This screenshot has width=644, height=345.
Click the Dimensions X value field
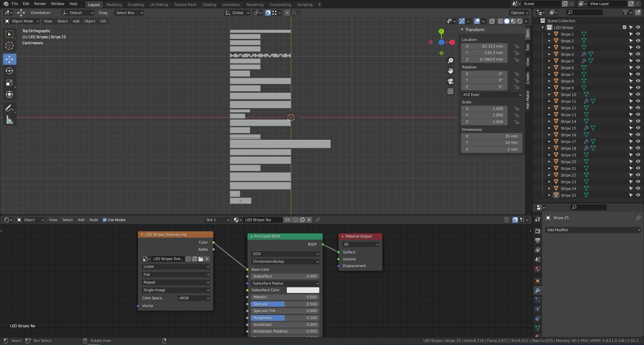click(x=492, y=136)
